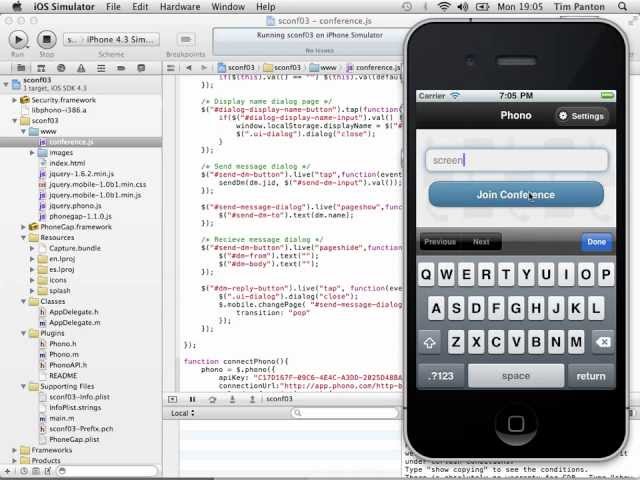Viewport: 640px width, 480px height.
Task: Open the Hardware menu
Action: tap(180, 7)
